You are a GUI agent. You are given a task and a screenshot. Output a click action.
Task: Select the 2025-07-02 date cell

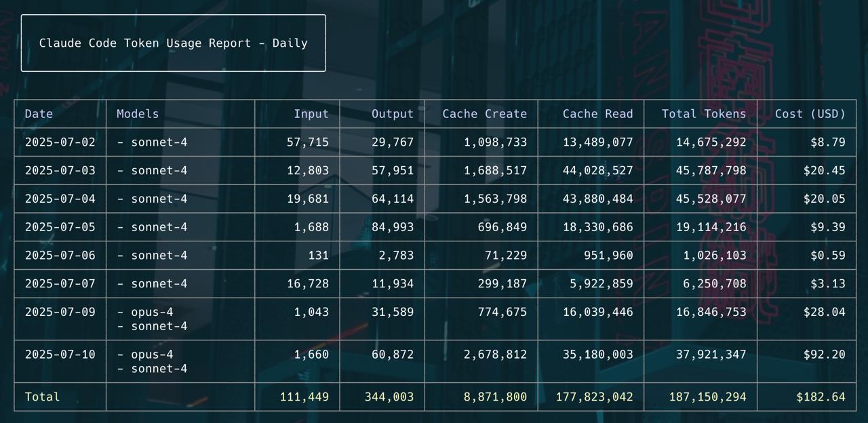(x=60, y=142)
